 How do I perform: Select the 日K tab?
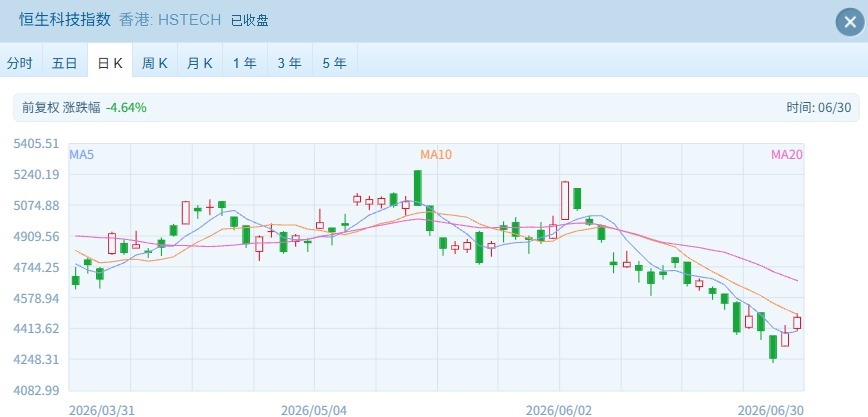(x=110, y=63)
